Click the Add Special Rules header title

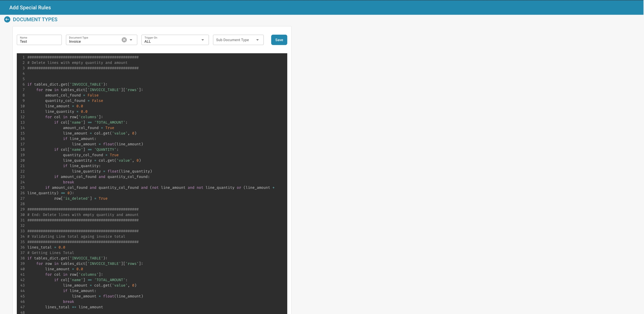point(30,8)
